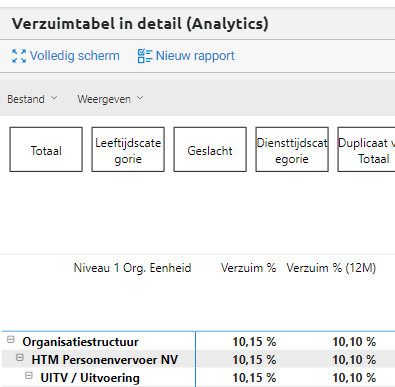The width and height of the screenshot is (395, 387).
Task: Click the Bestand dropdown chevron
Action: point(54,98)
